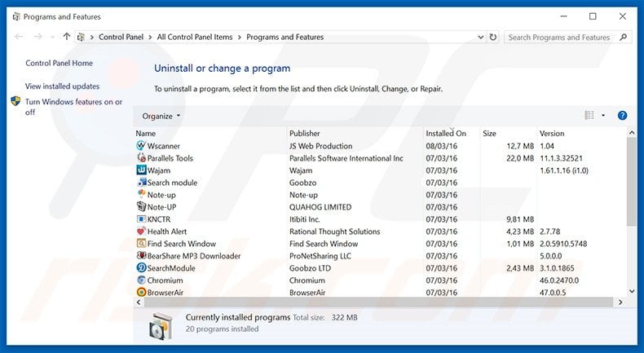Sort by Publisher column header
Viewport: 644px width, 353px height.
pos(304,133)
